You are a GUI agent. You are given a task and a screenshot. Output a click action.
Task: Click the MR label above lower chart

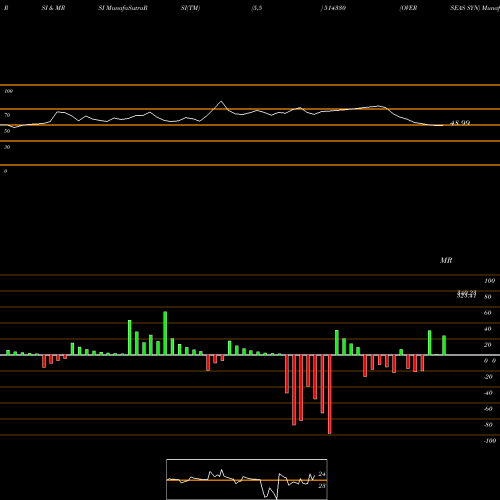(446, 260)
